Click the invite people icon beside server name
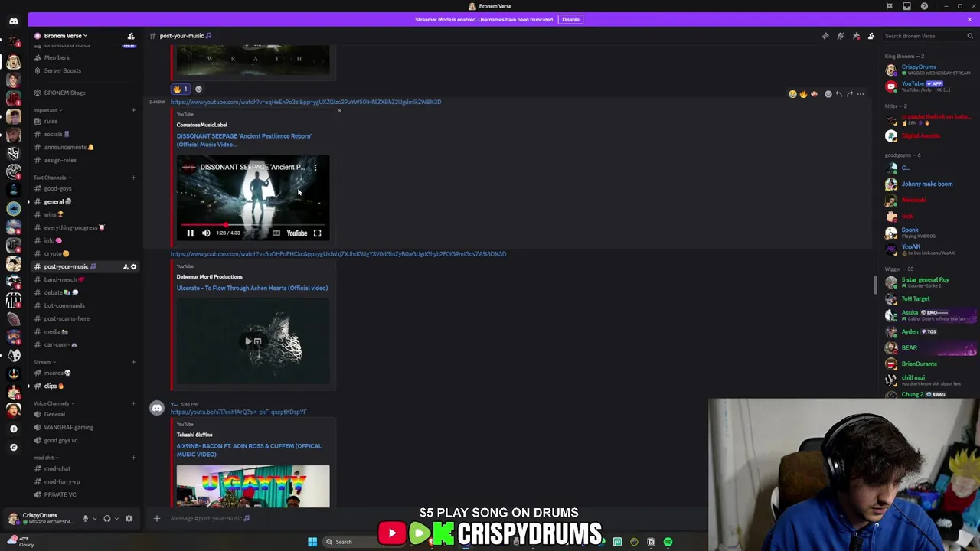 tap(131, 36)
